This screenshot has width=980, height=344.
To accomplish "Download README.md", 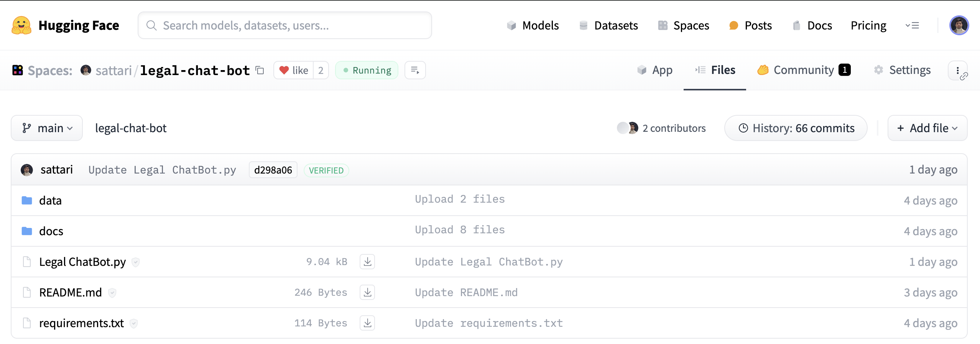I will pos(367,293).
